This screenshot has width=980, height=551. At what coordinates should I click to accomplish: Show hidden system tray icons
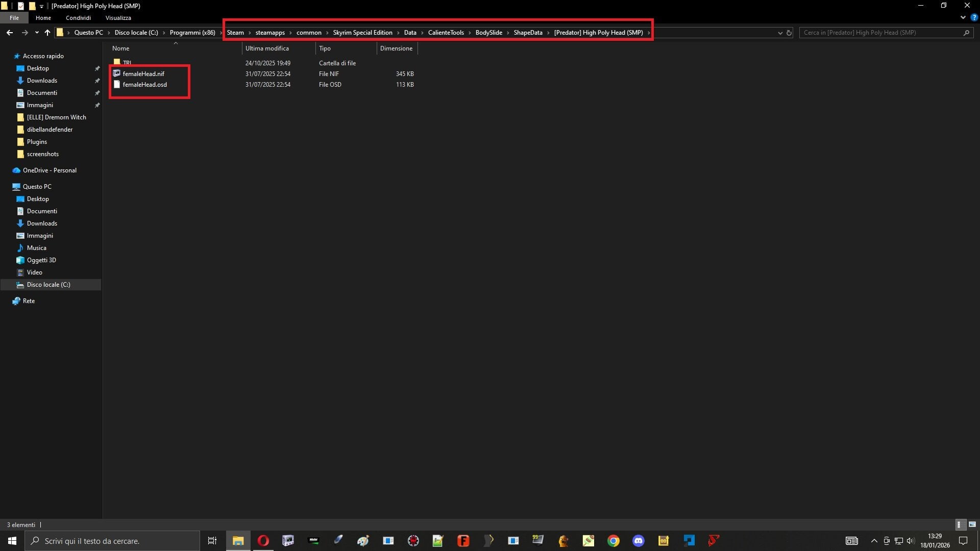[874, 541]
